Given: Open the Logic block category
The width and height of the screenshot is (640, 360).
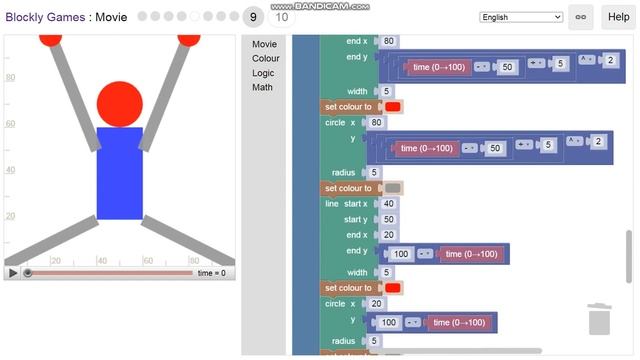Looking at the screenshot, I should [263, 73].
